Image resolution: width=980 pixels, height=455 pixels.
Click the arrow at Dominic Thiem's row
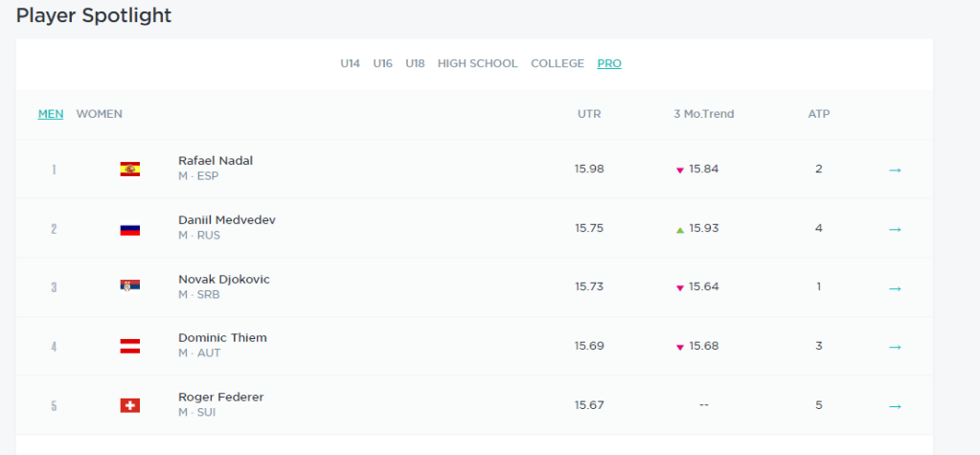(895, 347)
